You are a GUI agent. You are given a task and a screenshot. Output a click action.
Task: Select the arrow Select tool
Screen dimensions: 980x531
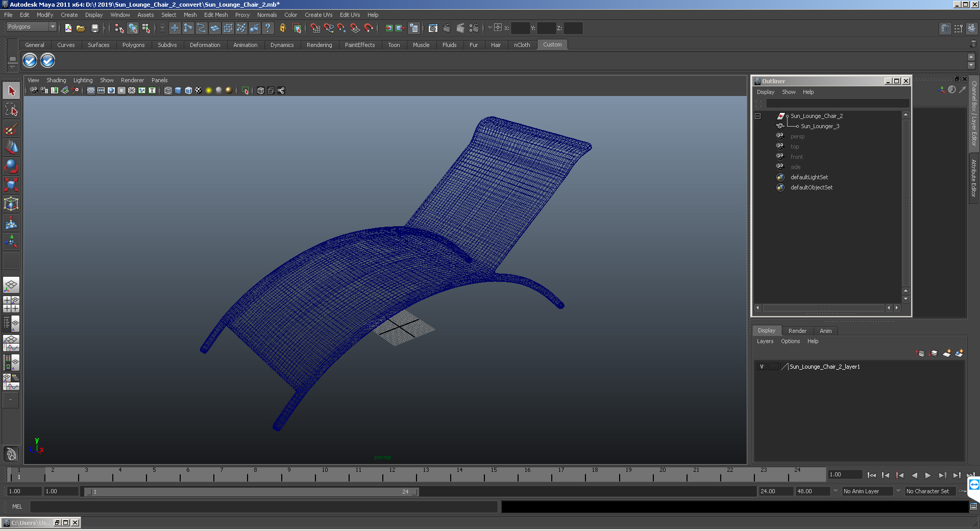[11, 91]
